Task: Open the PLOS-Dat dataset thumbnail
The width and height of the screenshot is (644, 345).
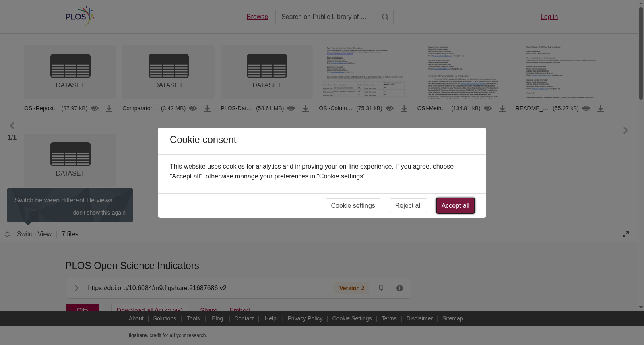Action: (266, 72)
